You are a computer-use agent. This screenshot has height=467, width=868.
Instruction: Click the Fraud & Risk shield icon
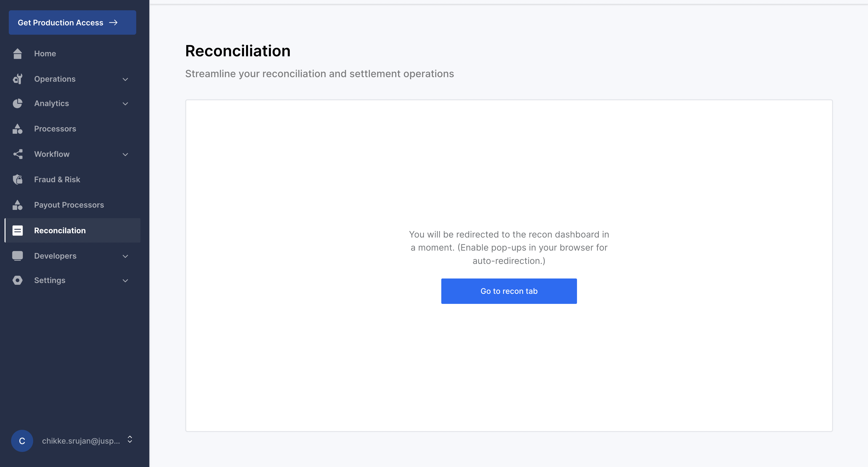[x=18, y=180]
